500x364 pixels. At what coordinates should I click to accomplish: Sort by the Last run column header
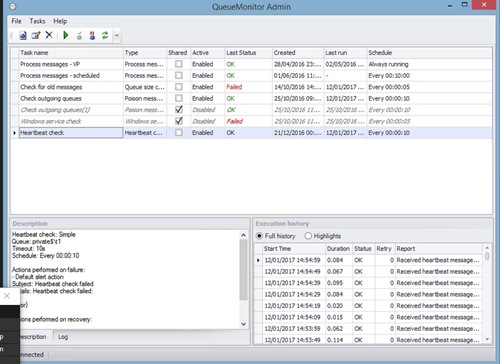[x=345, y=53]
